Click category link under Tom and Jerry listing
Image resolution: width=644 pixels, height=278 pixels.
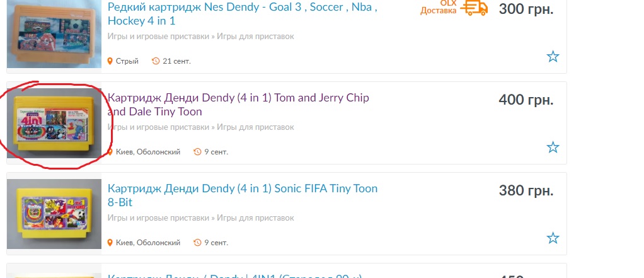201,127
